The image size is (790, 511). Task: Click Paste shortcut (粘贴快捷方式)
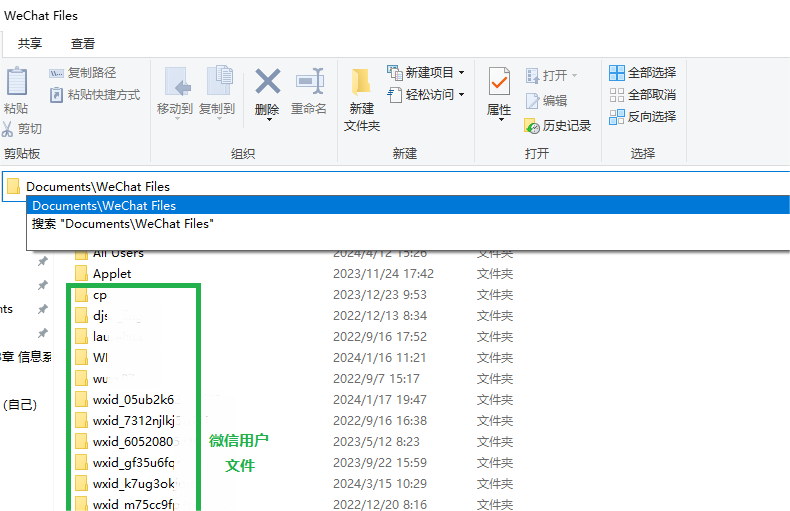(95, 95)
